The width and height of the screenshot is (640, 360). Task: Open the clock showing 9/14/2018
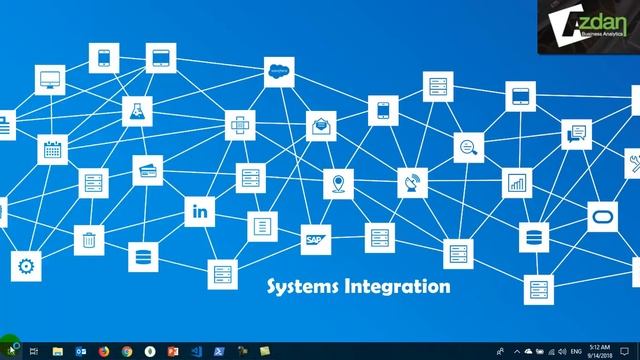pos(600,351)
